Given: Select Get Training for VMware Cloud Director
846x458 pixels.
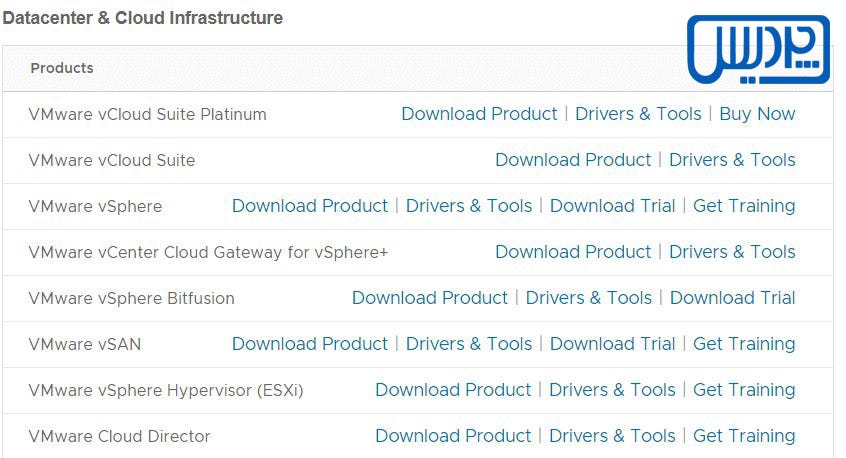Looking at the screenshot, I should click(x=744, y=435).
